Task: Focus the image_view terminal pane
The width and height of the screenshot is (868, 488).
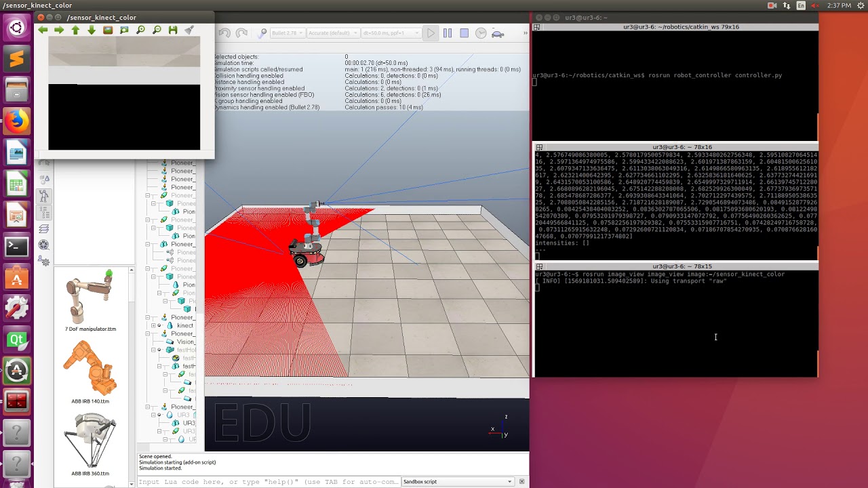Action: (x=675, y=323)
